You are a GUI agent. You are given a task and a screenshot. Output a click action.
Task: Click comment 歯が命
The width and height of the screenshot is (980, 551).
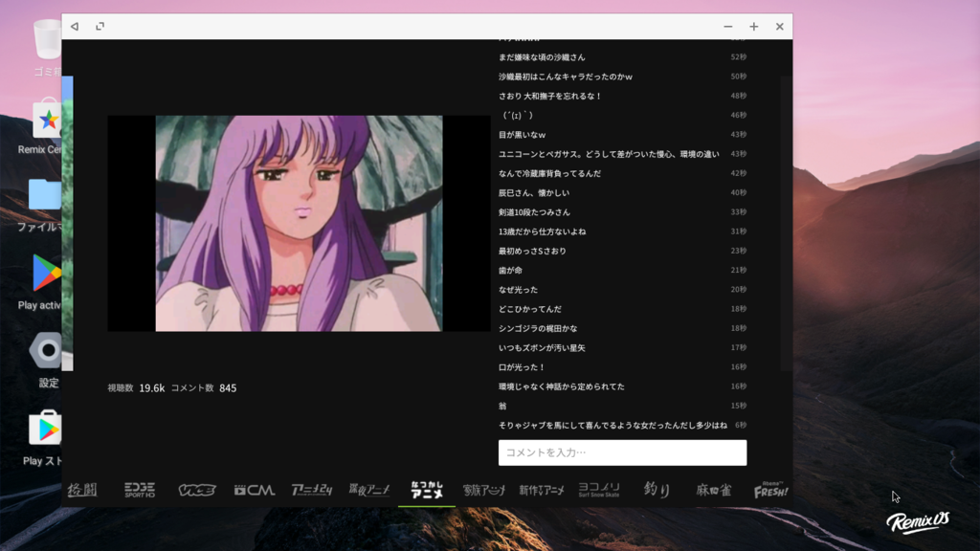pos(510,270)
